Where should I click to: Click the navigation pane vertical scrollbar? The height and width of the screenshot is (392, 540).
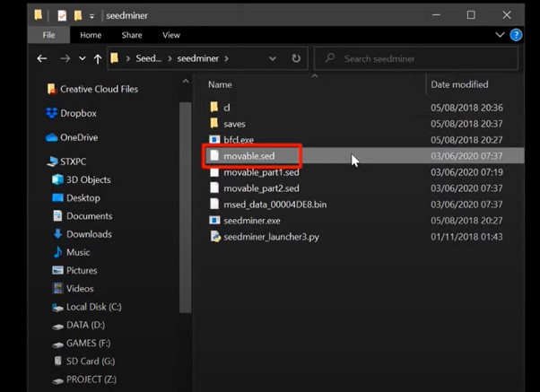pos(186,207)
